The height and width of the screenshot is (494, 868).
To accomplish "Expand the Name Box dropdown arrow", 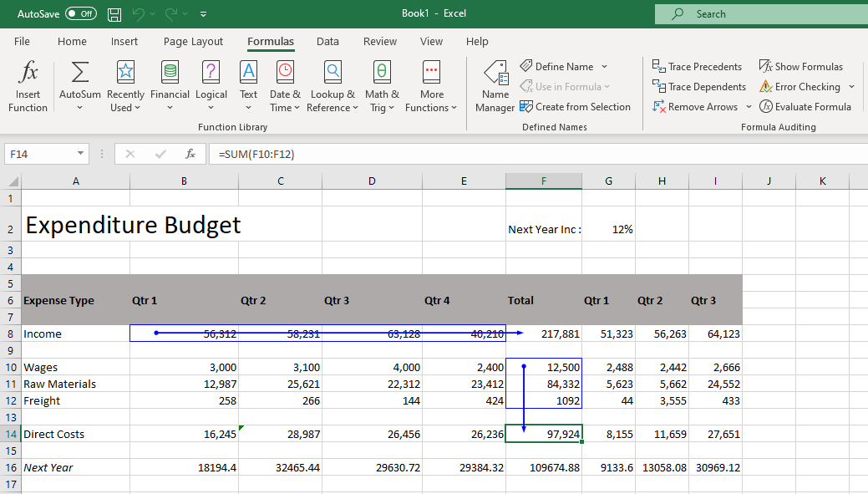I will click(x=80, y=154).
